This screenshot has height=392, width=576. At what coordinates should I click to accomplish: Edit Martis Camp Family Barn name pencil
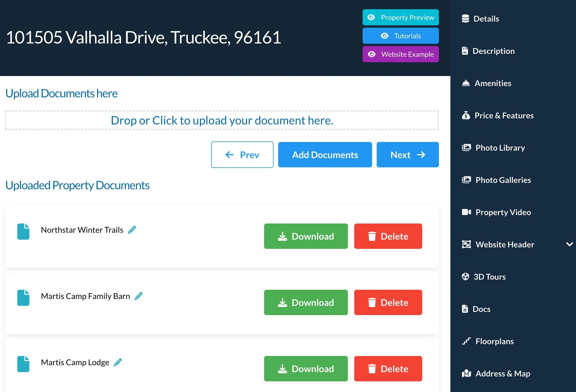tap(139, 296)
